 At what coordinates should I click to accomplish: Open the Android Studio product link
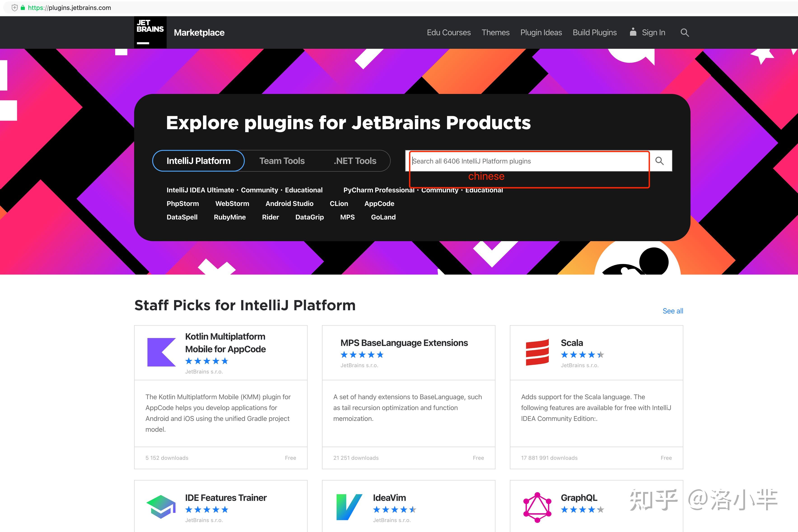289,204
